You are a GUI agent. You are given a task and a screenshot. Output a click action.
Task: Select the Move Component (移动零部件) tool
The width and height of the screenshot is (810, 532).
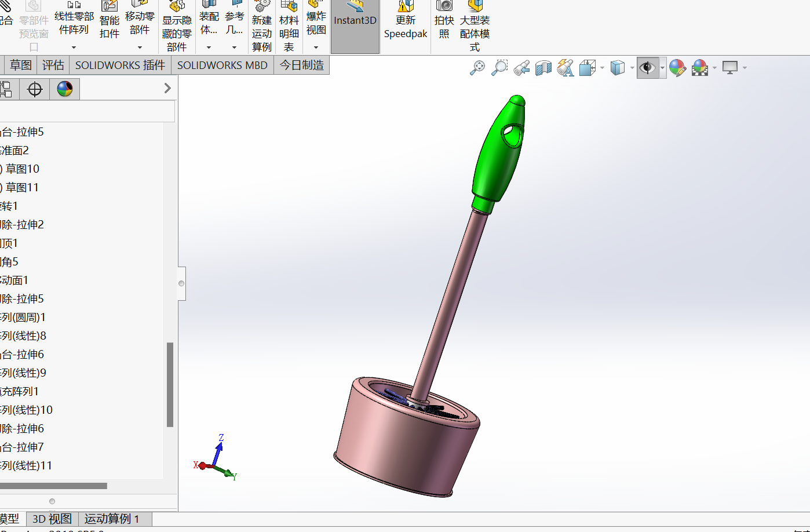[140, 17]
